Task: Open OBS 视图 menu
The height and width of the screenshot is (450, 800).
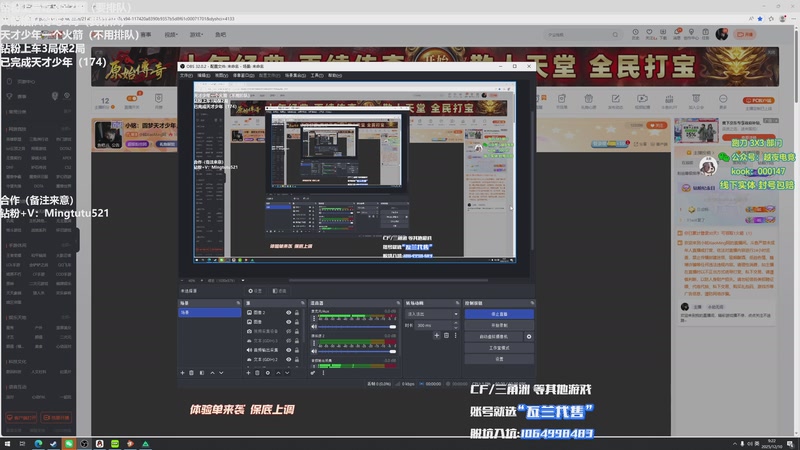Action: (x=221, y=76)
